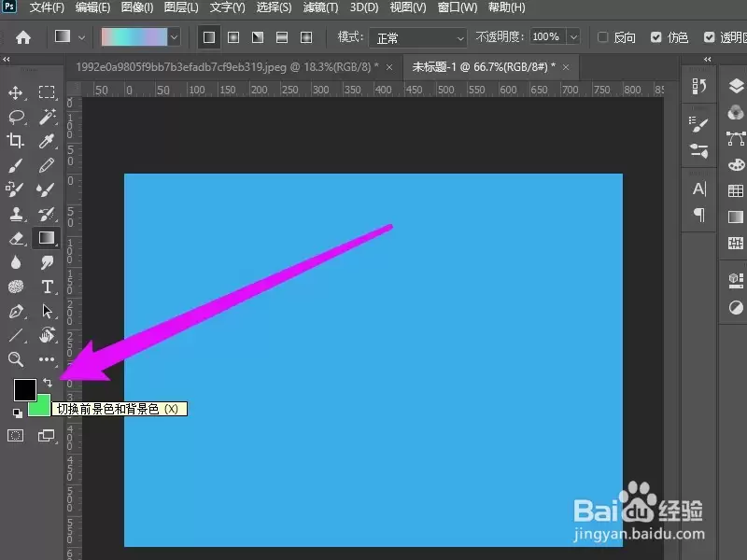Open the 不透明度 opacity dropdown arrow
This screenshot has height=560, width=747.
(x=573, y=37)
